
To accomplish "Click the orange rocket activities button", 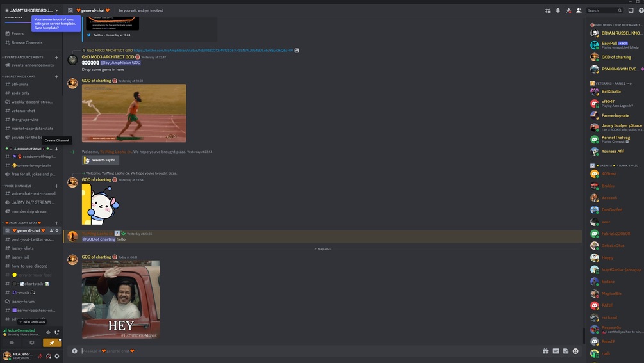I will pyautogui.click(x=52, y=343).
